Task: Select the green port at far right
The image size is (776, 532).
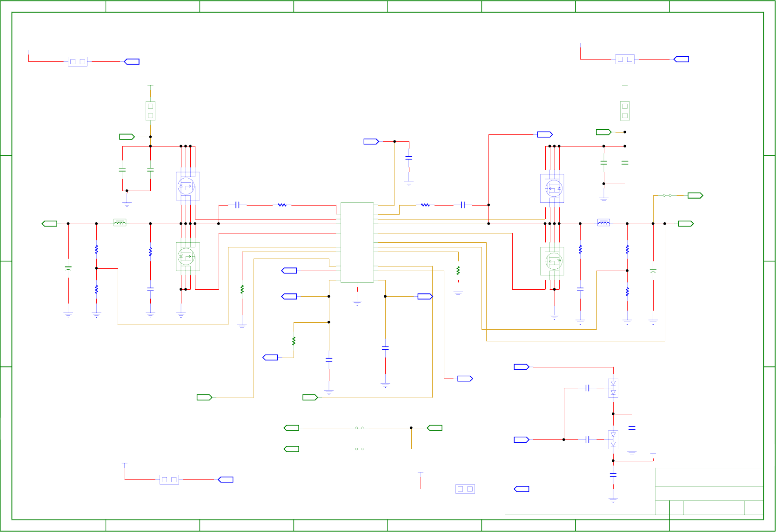Action: point(686,224)
